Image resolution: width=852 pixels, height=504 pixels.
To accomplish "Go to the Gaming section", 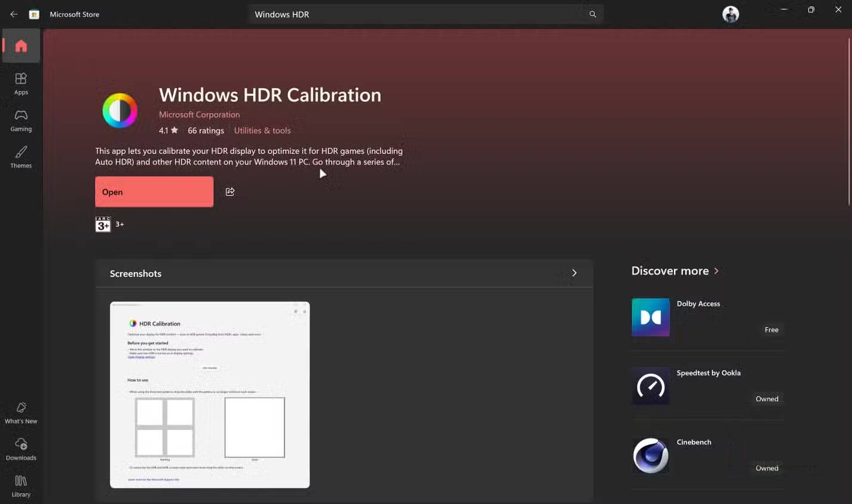I will tap(21, 120).
